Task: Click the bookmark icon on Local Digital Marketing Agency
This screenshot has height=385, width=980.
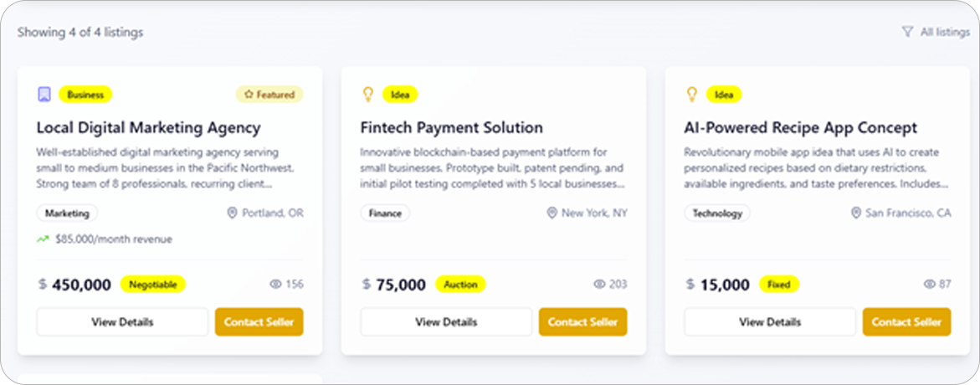Action: point(44,95)
